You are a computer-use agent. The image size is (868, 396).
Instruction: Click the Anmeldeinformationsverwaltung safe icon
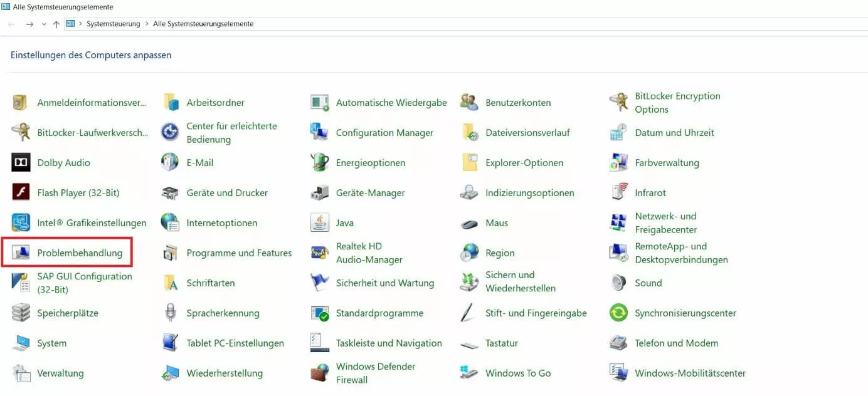click(21, 103)
